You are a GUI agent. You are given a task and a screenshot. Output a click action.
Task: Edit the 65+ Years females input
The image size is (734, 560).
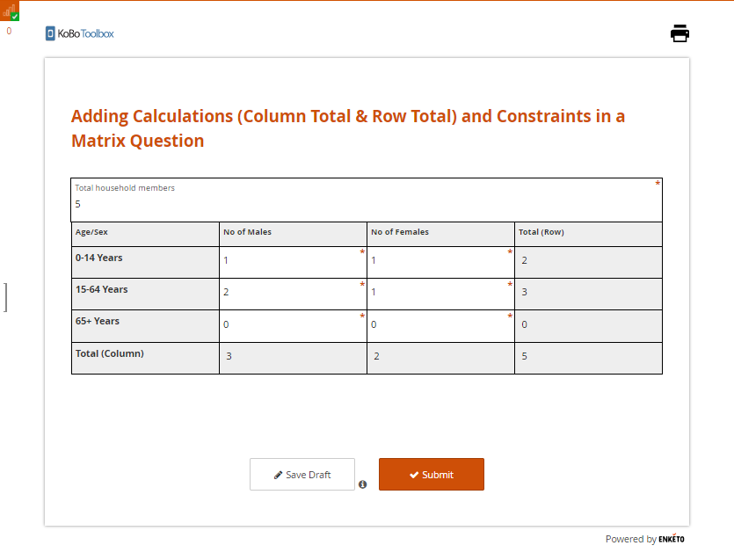pos(440,324)
